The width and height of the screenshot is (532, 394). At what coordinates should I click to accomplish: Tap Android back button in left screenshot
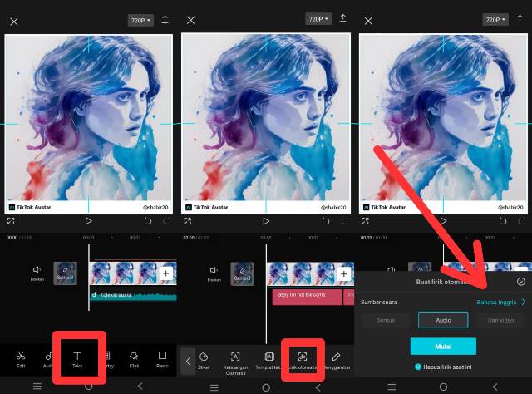[140, 386]
